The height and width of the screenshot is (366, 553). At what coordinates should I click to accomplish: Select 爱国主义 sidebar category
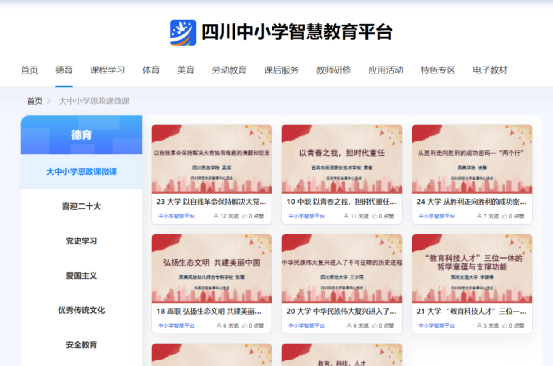[x=81, y=275]
